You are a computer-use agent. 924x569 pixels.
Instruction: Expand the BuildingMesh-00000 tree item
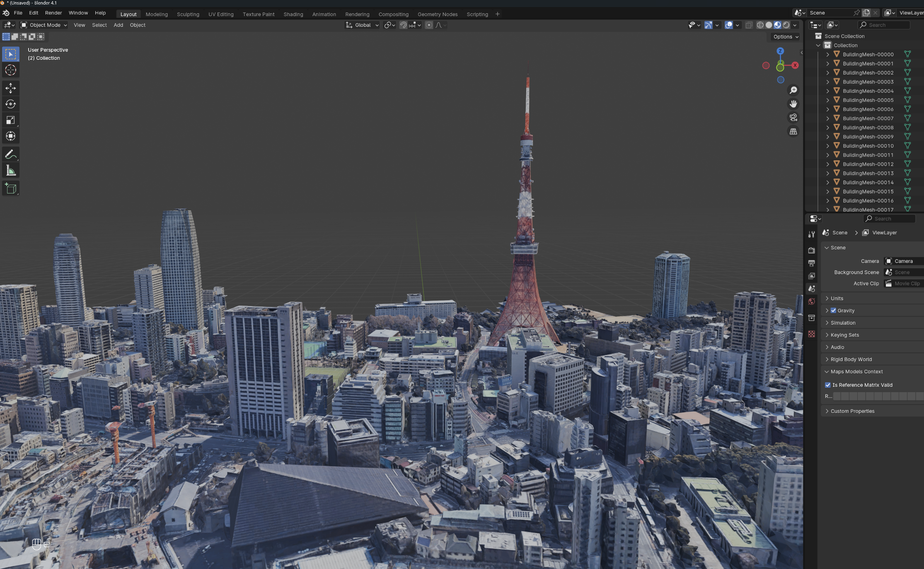827,54
